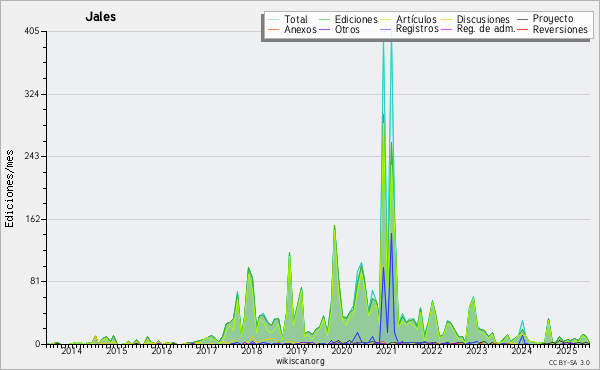Click the 2019 x-axis label

pyautogui.click(x=297, y=351)
